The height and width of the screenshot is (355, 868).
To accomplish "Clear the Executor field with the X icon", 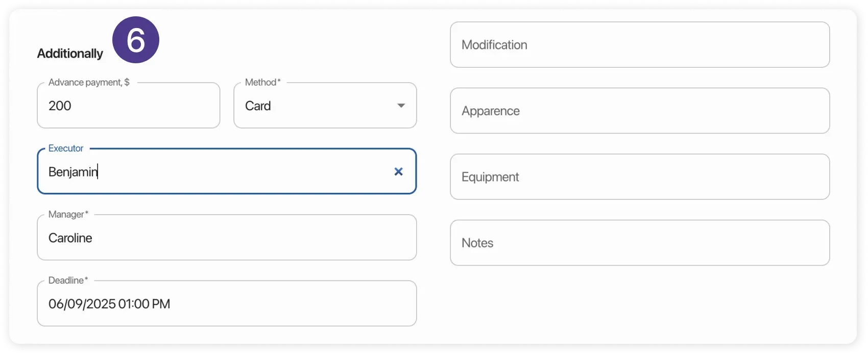I will pos(398,172).
